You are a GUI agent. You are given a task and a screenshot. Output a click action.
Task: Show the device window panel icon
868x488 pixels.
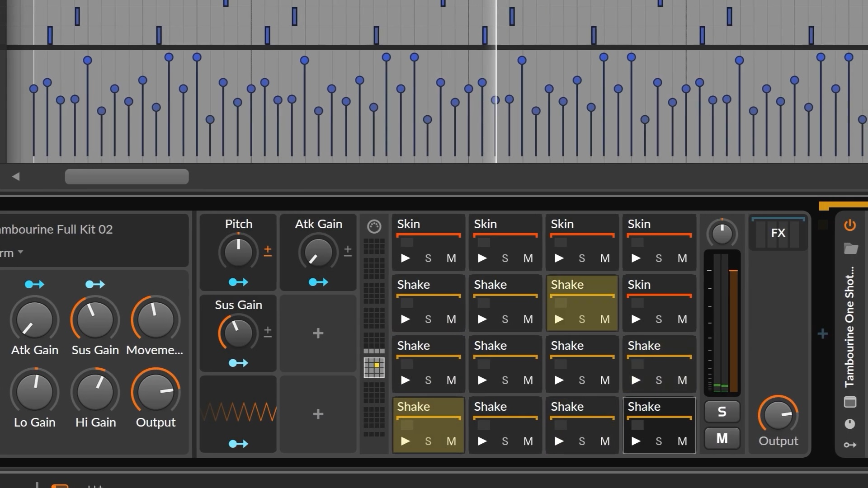click(850, 402)
